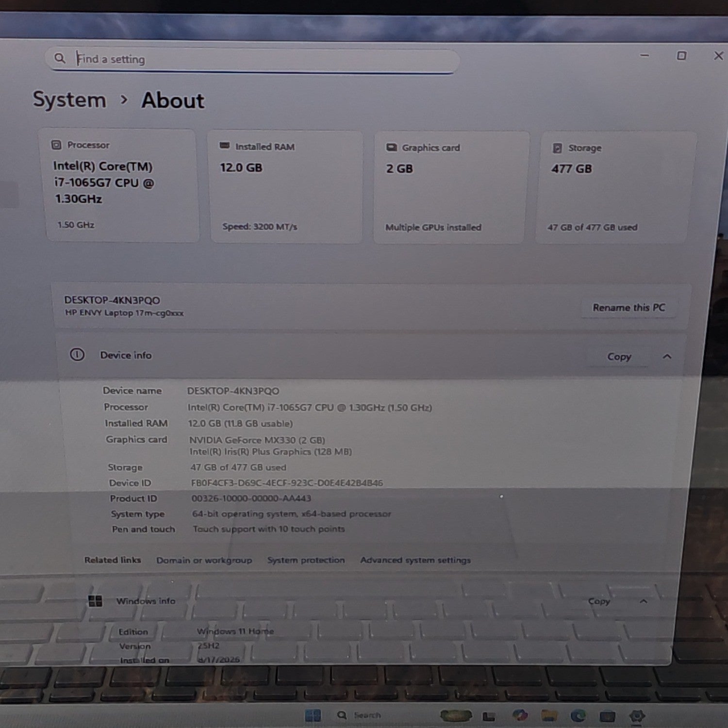Image resolution: width=728 pixels, height=728 pixels.
Task: Collapse the Windows info section
Action: point(644,601)
